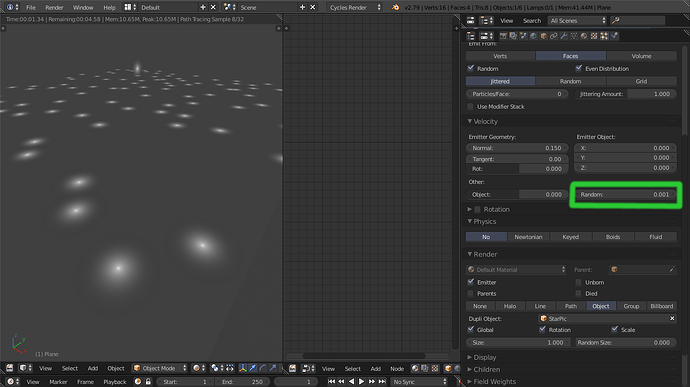The image size is (690, 387).
Task: Open the Render Layers properties tab icon
Action: 513,36
